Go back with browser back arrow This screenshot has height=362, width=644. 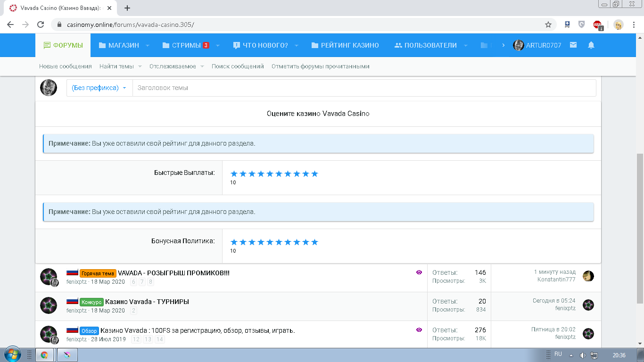click(10, 25)
